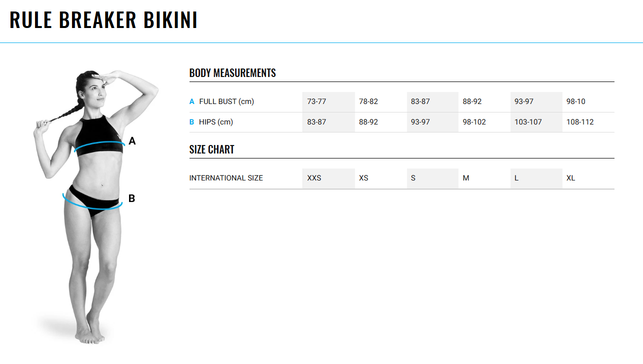643x364 pixels.
Task: Select the L size cell
Action: point(536,178)
